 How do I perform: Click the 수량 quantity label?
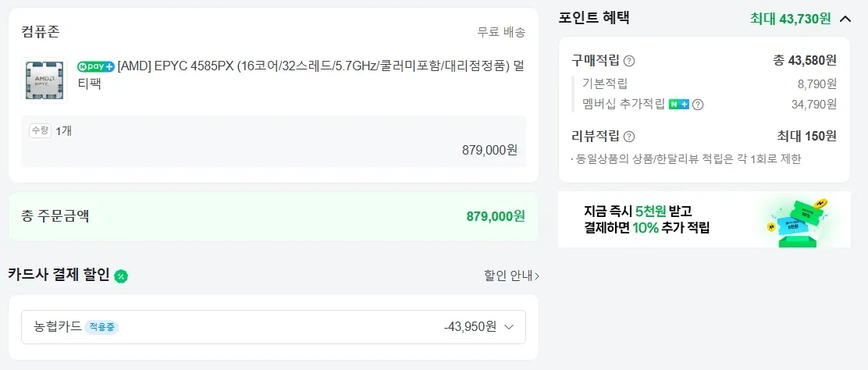tap(41, 131)
